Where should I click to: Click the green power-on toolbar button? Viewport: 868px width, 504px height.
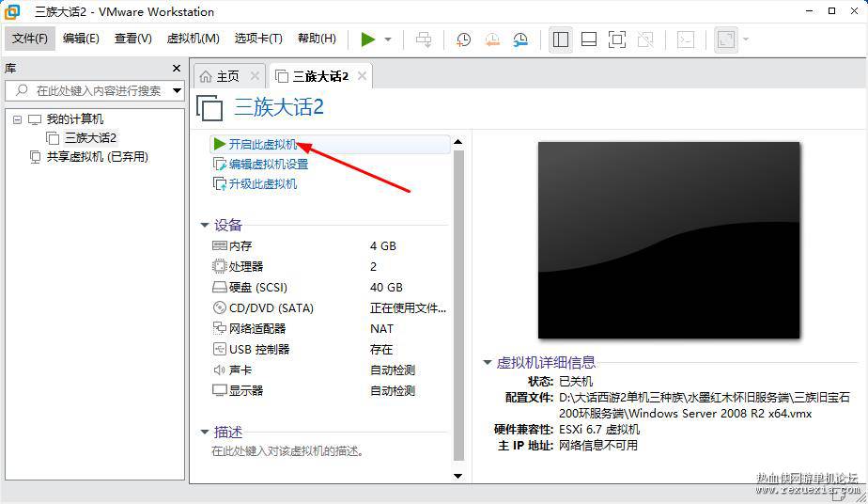coord(368,39)
